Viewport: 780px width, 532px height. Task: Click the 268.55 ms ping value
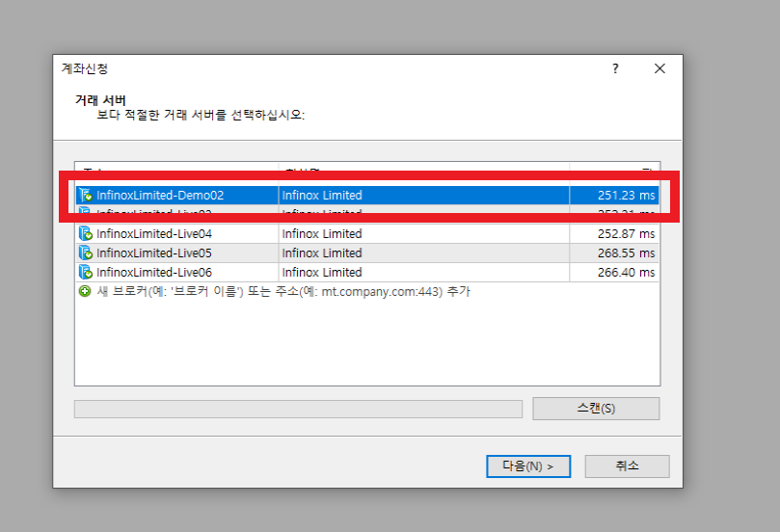click(627, 253)
